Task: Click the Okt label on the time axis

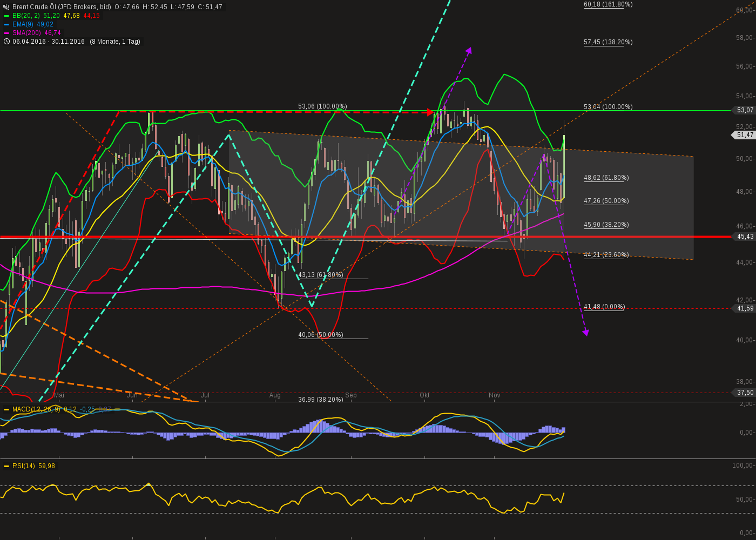Action: 424,395
